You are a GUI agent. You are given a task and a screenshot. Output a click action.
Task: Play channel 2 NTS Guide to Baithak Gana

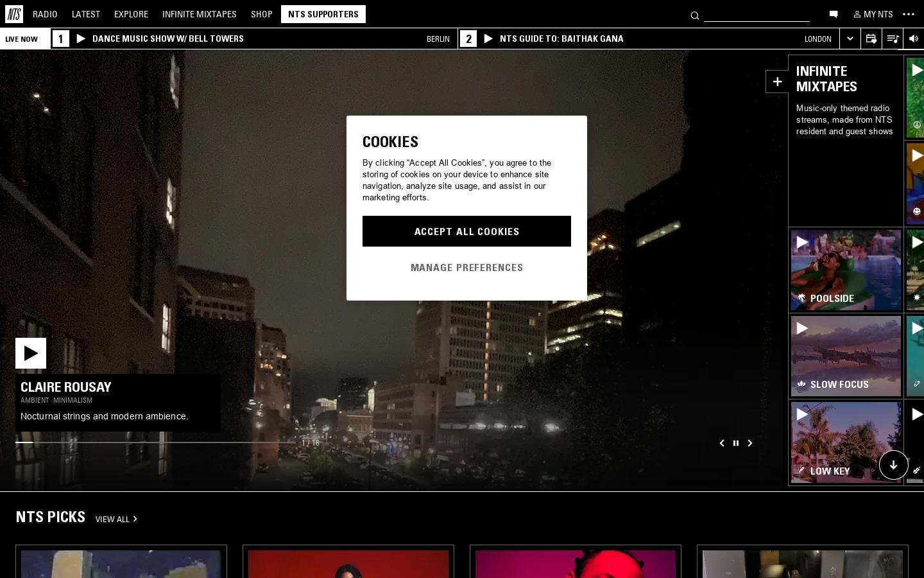tap(488, 39)
